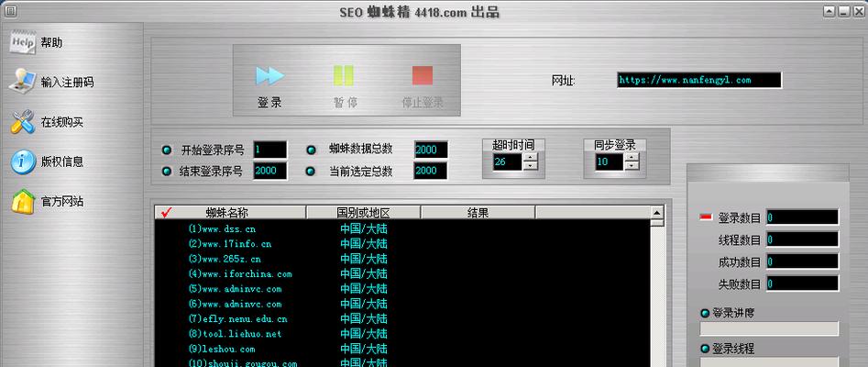Click the 失败数目 counter field
The height and width of the screenshot is (367, 868).
(x=802, y=284)
